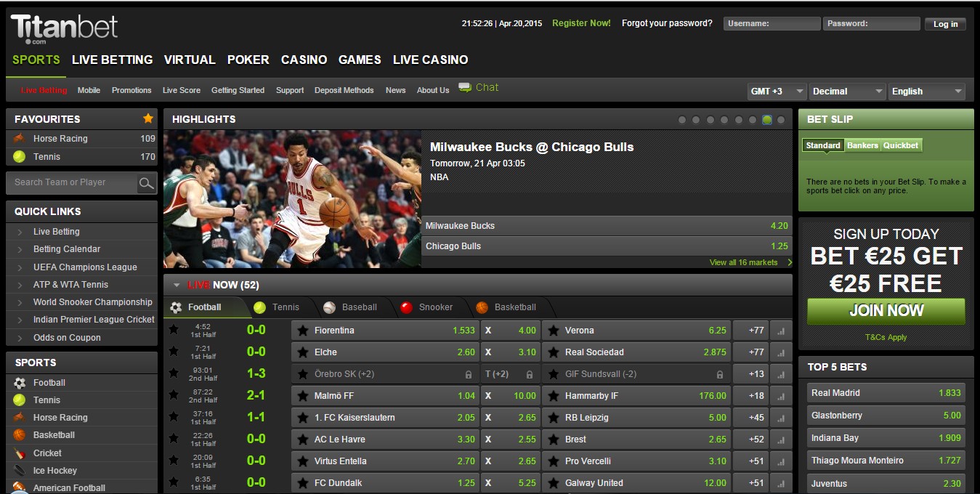Image resolution: width=980 pixels, height=494 pixels.
Task: Expand +77 markets for Fiorentina match
Action: (750, 331)
